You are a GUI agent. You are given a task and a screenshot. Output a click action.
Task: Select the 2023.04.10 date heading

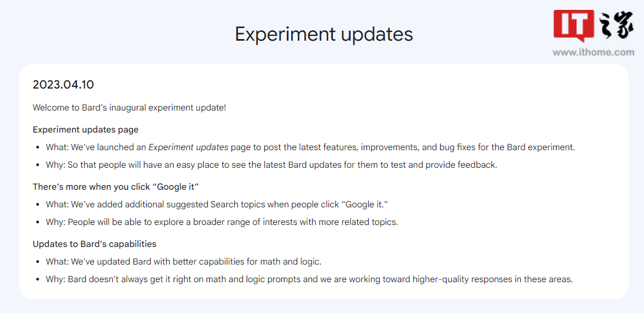[63, 85]
